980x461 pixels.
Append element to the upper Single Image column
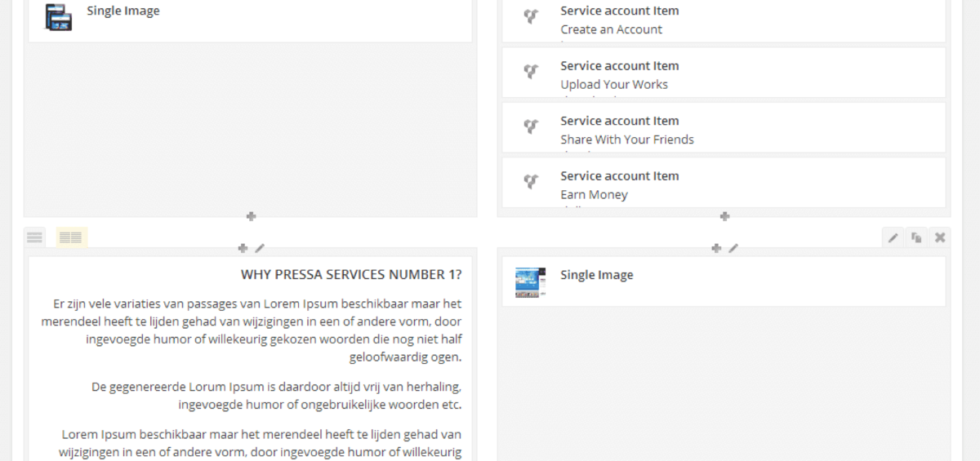[251, 216]
